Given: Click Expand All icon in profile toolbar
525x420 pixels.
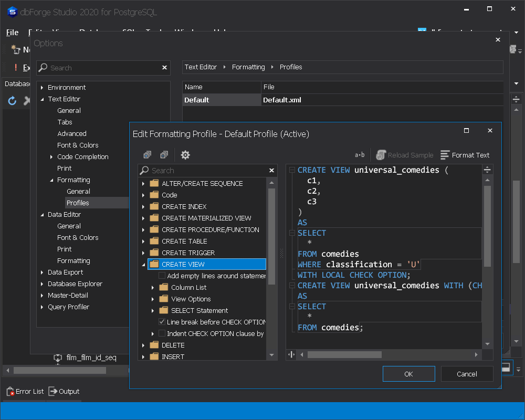Looking at the screenshot, I should (148, 155).
